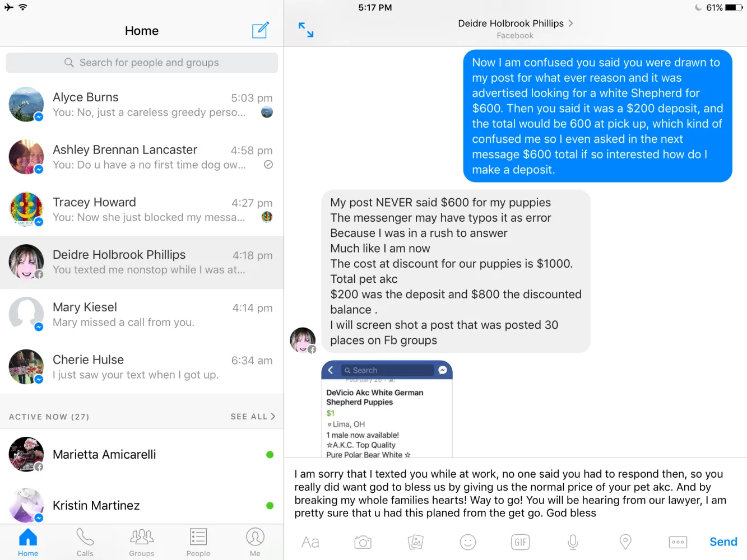
Task: Open the photo gallery icon
Action: click(415, 542)
